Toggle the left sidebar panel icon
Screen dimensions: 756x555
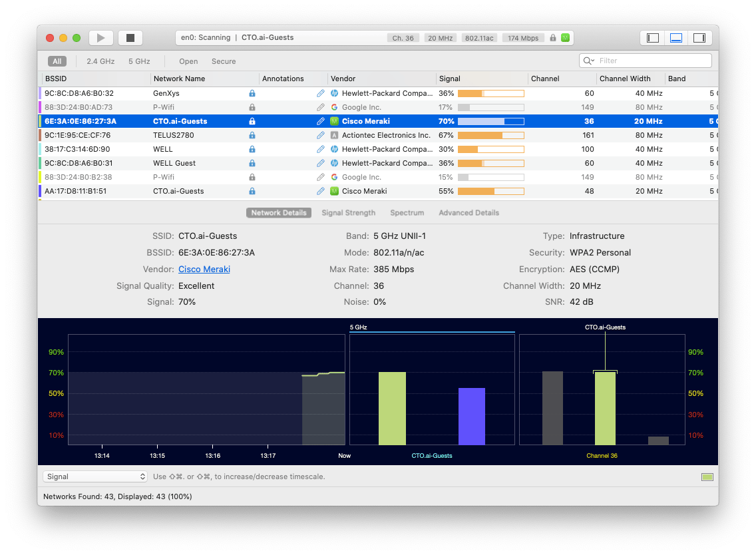653,38
